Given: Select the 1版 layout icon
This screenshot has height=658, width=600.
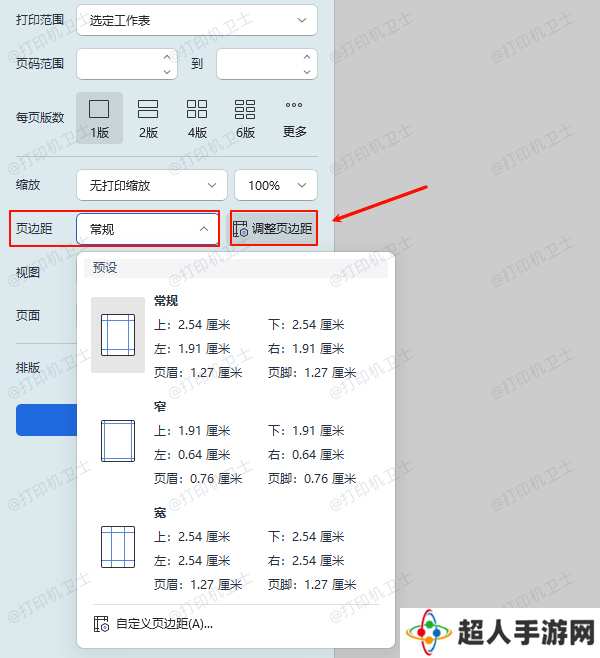Looking at the screenshot, I should pos(99,118).
